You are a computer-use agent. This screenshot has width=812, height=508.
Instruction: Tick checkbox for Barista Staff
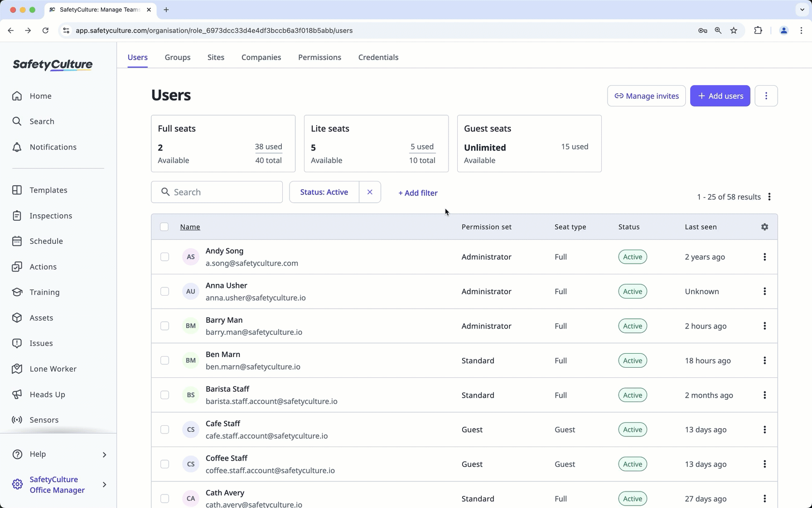pyautogui.click(x=165, y=395)
